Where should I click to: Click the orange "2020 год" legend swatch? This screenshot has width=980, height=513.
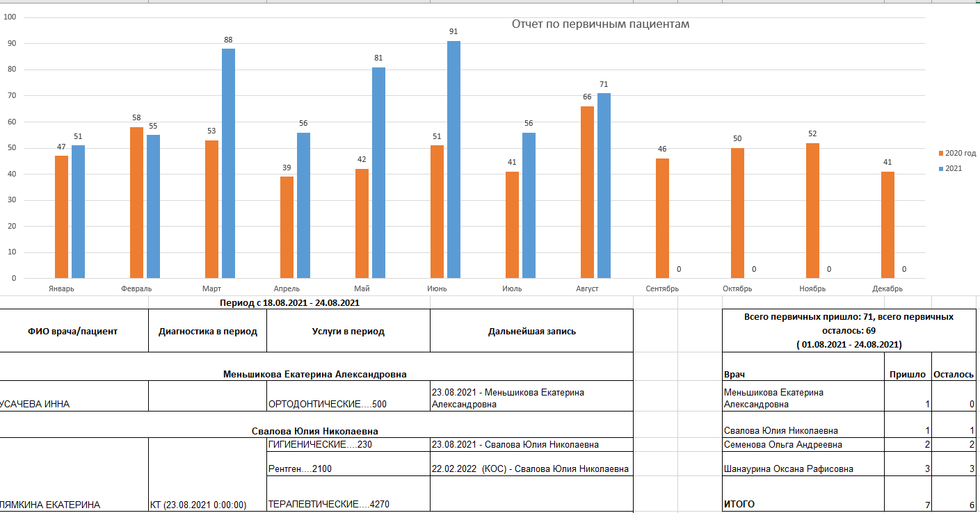pos(940,153)
